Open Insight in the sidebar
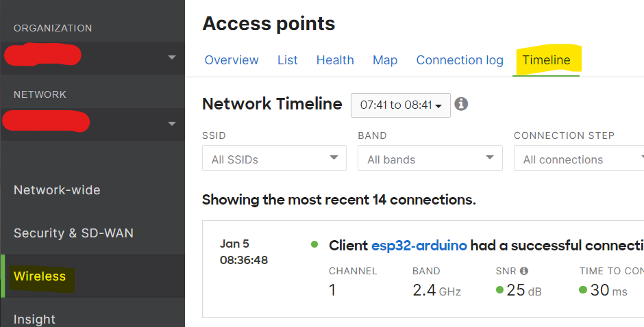 click(34, 319)
